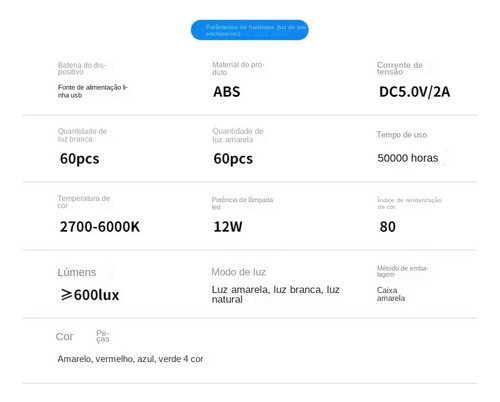The width and height of the screenshot is (500, 402).
Task: Click Fonte de alimentação linha usb text
Action: (x=92, y=91)
